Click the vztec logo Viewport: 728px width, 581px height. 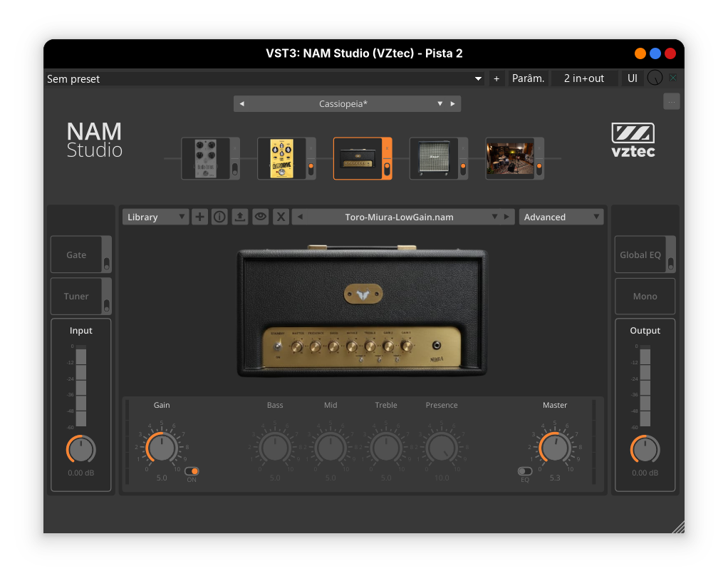coord(633,140)
